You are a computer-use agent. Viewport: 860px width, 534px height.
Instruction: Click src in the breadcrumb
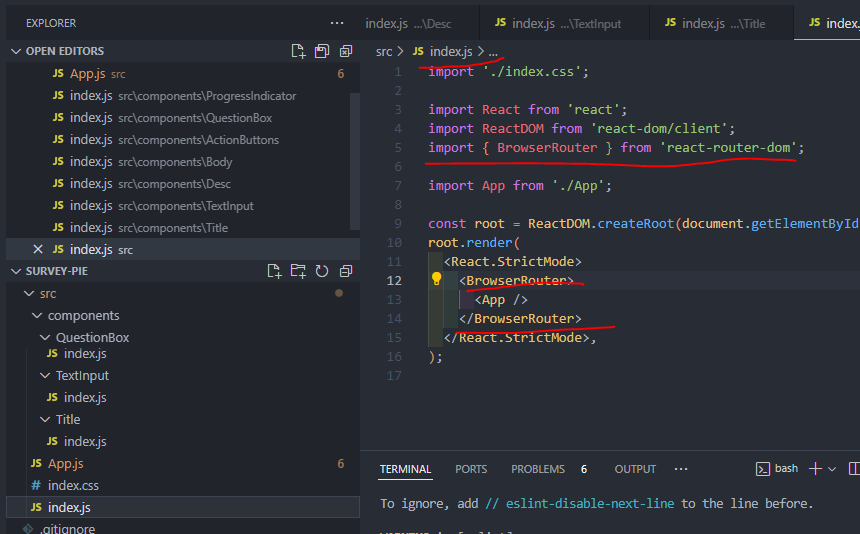pos(384,52)
